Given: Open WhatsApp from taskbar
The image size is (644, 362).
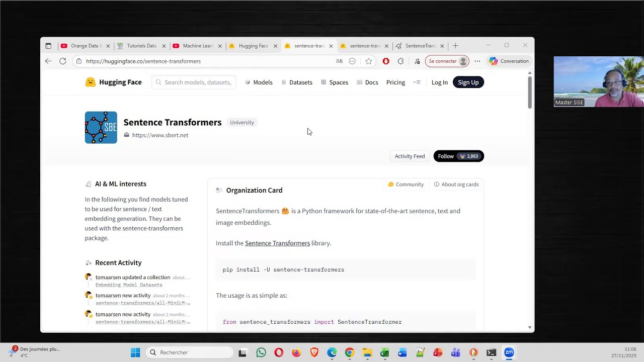Looking at the screenshot, I should [x=261, y=352].
